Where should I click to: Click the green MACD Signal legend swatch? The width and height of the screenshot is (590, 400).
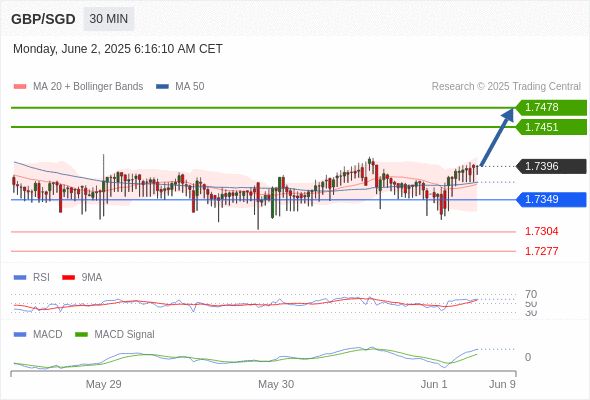81,335
